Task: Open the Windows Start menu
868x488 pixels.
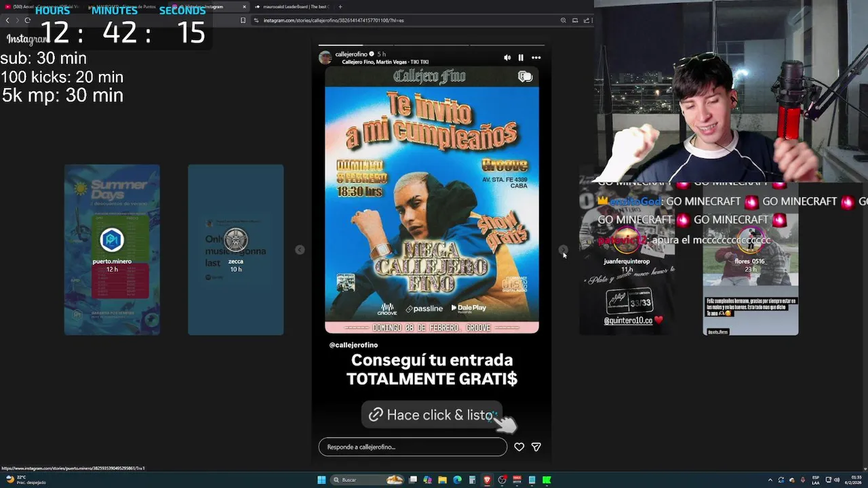Action: (321, 480)
